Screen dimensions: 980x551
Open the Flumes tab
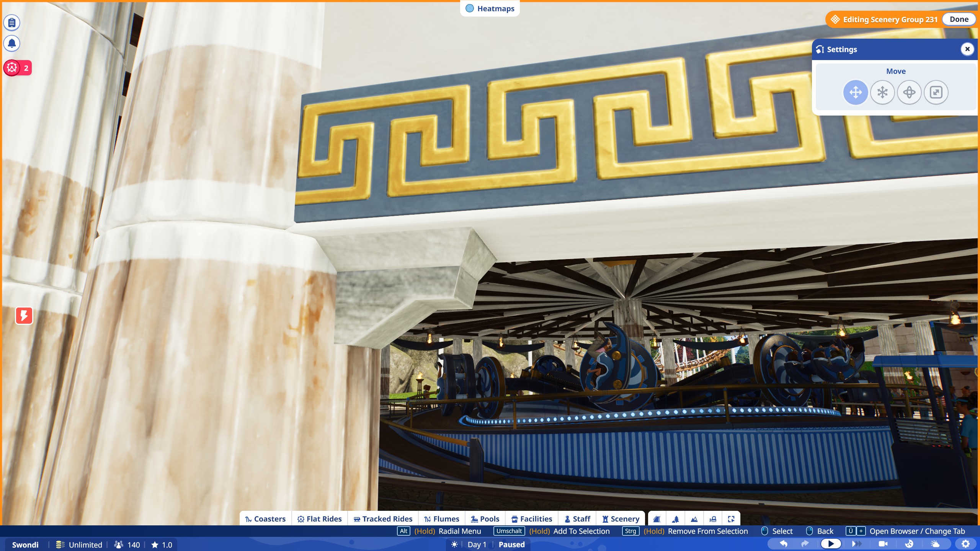(x=441, y=519)
